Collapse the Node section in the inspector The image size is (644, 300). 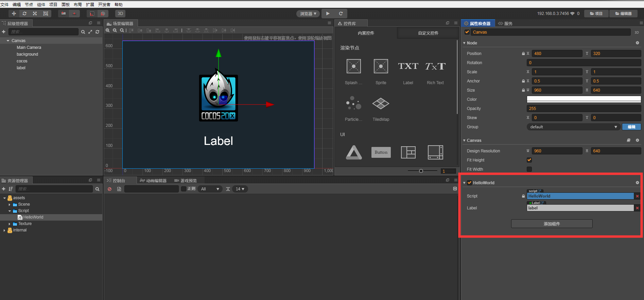pyautogui.click(x=464, y=43)
